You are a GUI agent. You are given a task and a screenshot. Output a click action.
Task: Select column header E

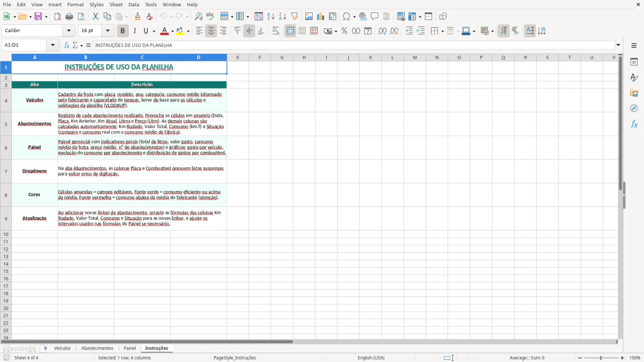[x=238, y=57]
